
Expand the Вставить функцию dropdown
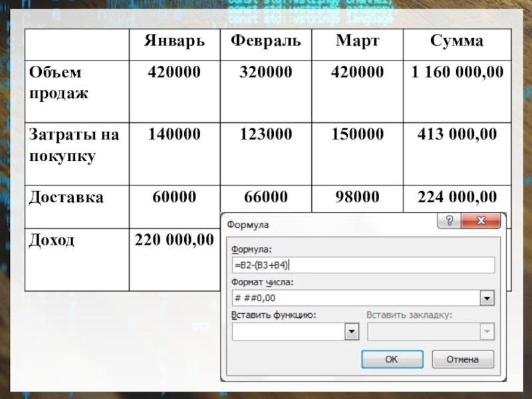[352, 331]
